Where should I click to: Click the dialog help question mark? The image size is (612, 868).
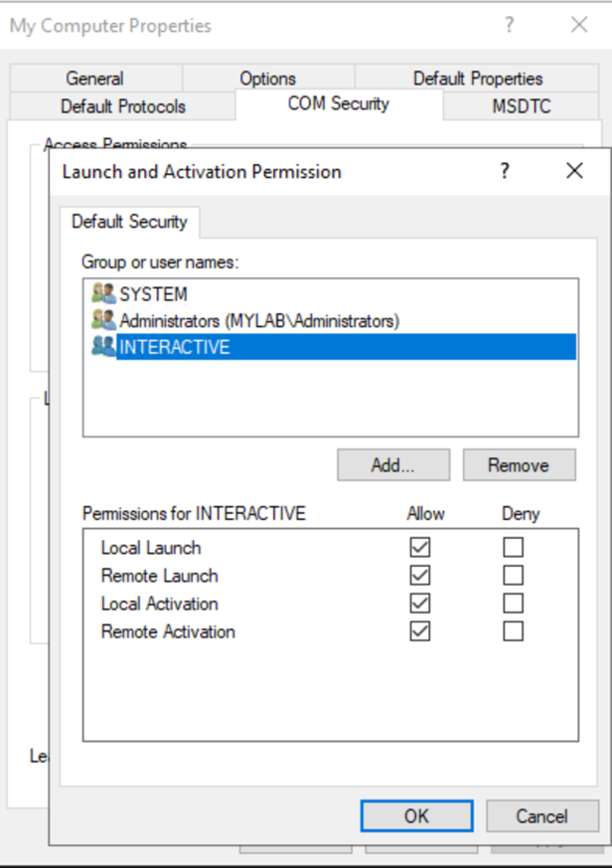(x=505, y=172)
